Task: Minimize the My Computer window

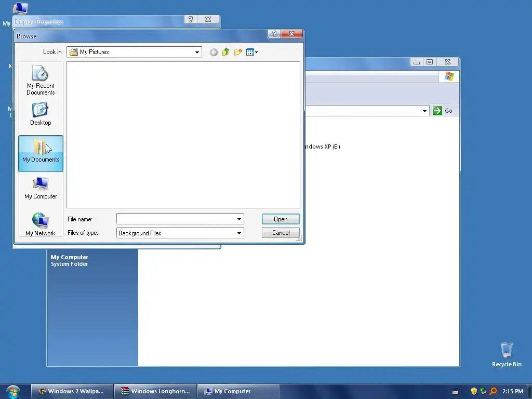Action: pos(417,62)
